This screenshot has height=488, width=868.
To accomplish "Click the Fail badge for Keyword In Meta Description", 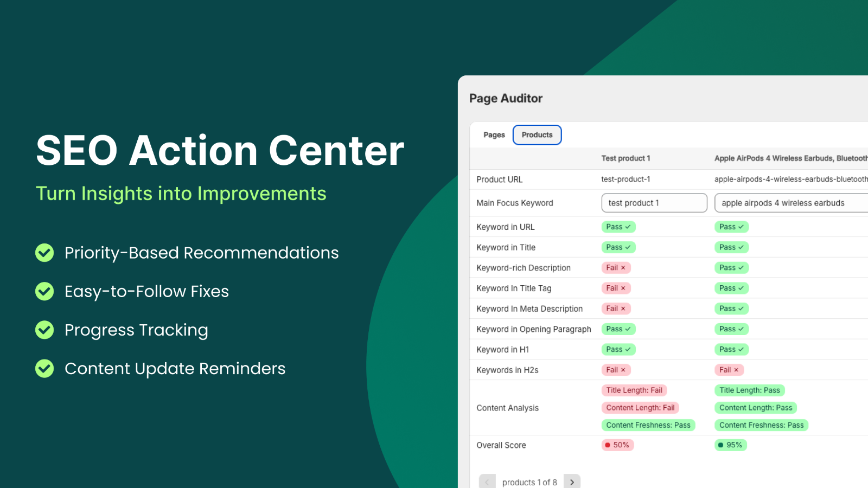I will 615,308.
